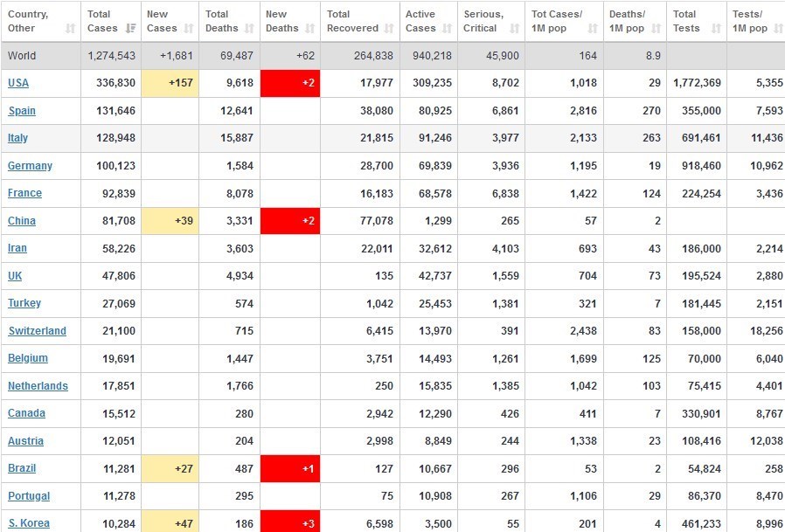Click the Serious, Critical column header text
785x532 pixels.
[483, 21]
